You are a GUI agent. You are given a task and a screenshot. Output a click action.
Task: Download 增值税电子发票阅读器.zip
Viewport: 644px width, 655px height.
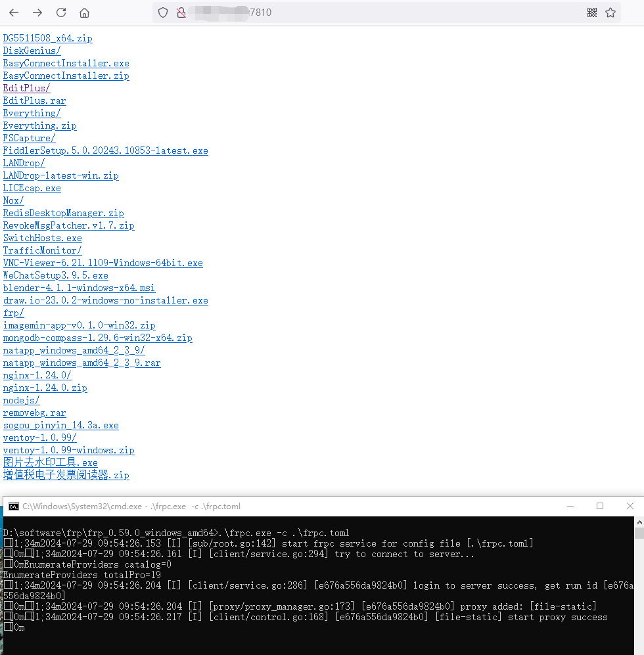66,476
